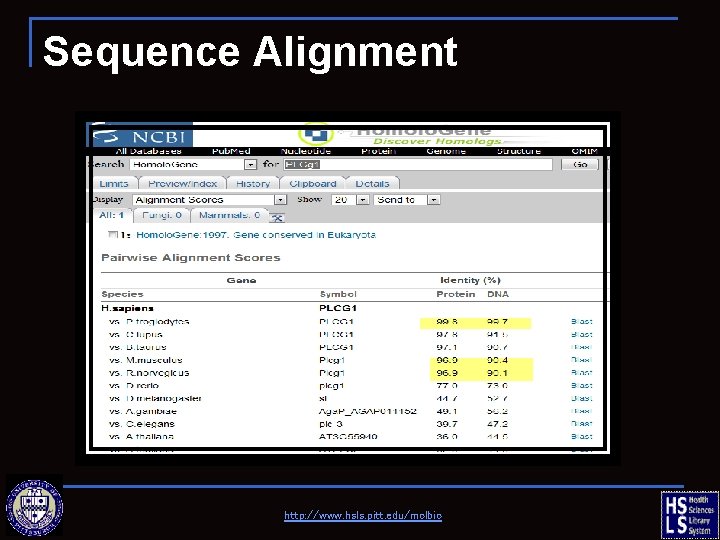The image size is (720, 540).
Task: Open the Send to dropdown
Action: pyautogui.click(x=407, y=200)
